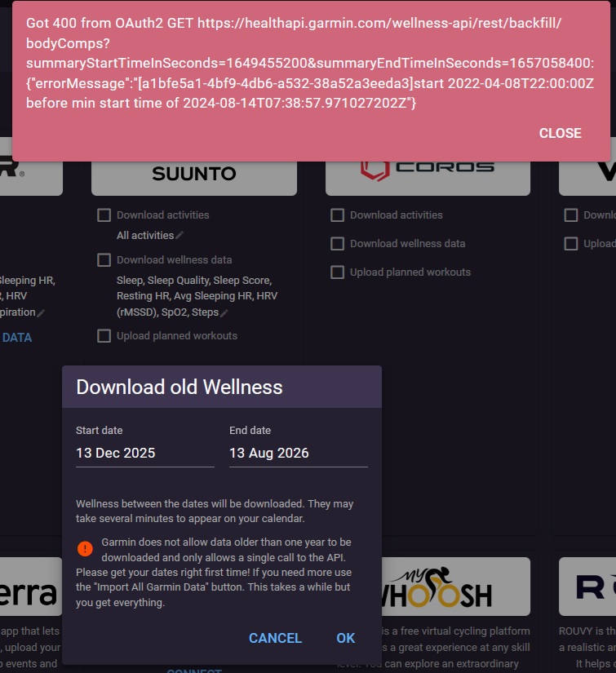
Task: Click the error message URL text
Action: (310, 43)
